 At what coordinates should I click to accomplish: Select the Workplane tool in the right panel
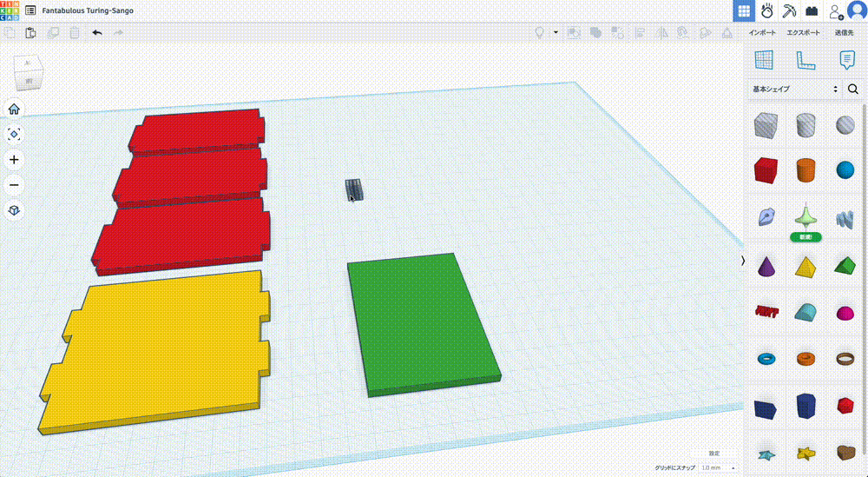[x=764, y=60]
